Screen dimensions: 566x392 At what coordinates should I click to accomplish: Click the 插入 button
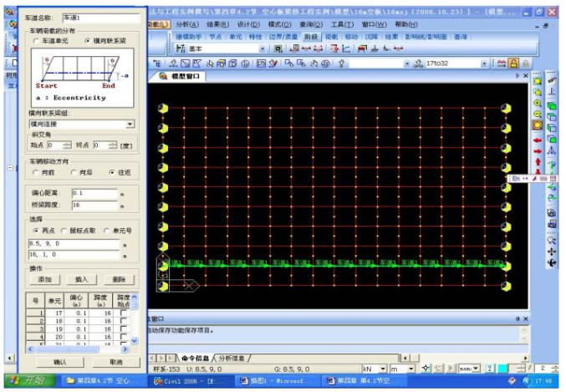[x=82, y=279]
